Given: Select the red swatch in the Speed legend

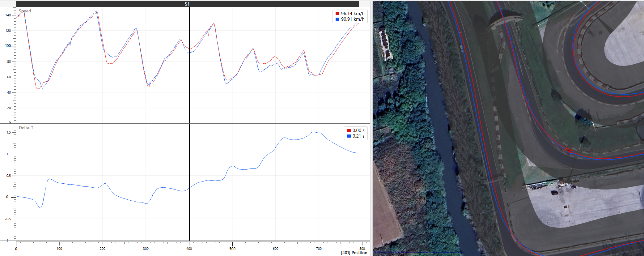Looking at the screenshot, I should [337, 14].
